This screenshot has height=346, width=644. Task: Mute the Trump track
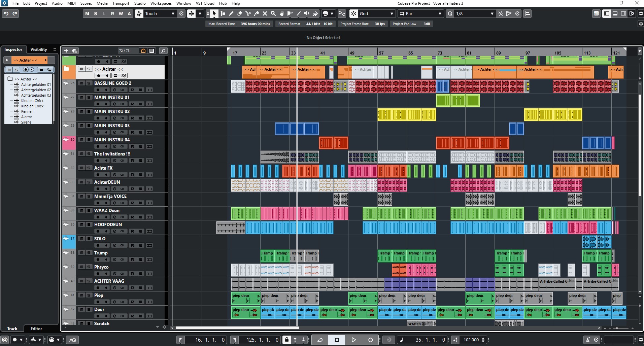[x=82, y=253]
